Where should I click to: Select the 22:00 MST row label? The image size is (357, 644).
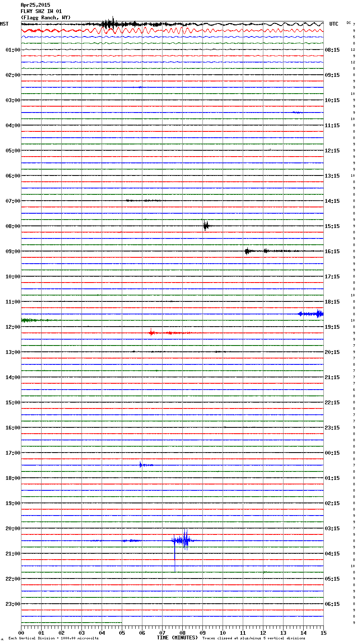point(13,579)
